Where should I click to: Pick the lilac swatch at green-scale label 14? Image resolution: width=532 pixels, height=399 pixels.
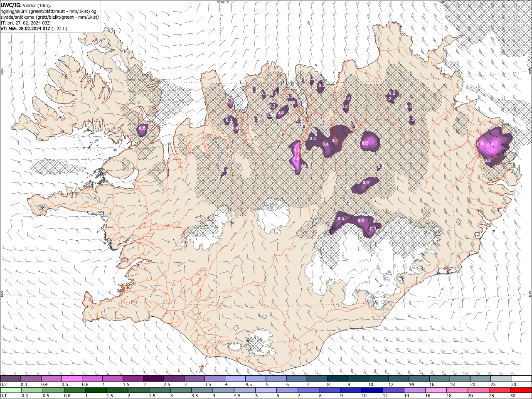pyautogui.click(x=414, y=390)
